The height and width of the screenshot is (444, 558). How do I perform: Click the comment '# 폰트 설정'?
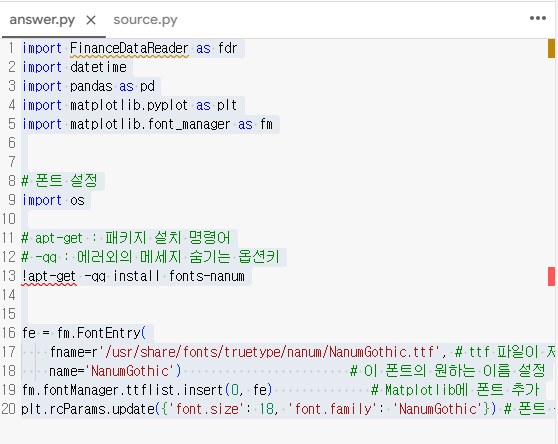pos(59,181)
